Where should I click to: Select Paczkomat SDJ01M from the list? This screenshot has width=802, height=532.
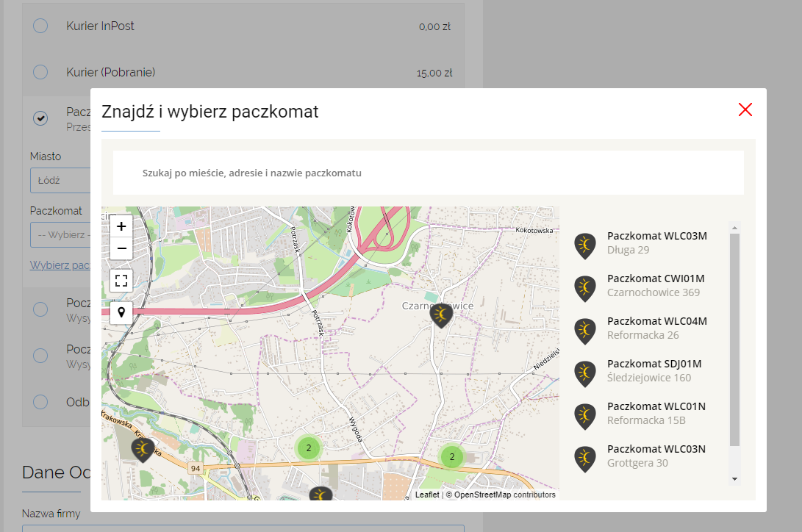pos(654,364)
